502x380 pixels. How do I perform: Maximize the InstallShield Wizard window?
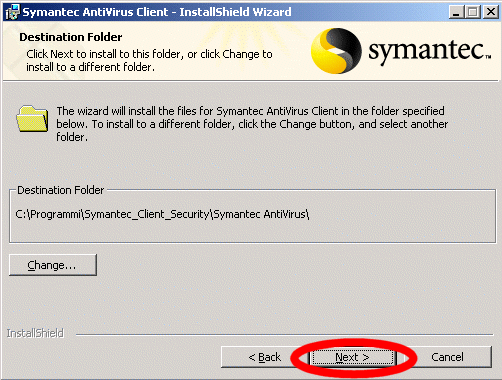point(472,12)
